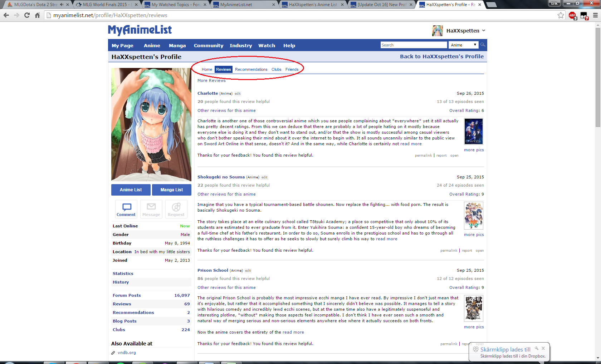Click Back to HaXXspetten's Profile link
Screen dimensions: 601x364
(441, 56)
